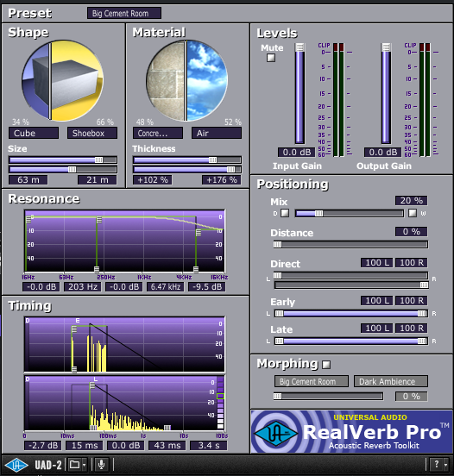This screenshot has width=454, height=476.
Task: Click the Direct left pan slider handle
Action: pyautogui.click(x=277, y=275)
